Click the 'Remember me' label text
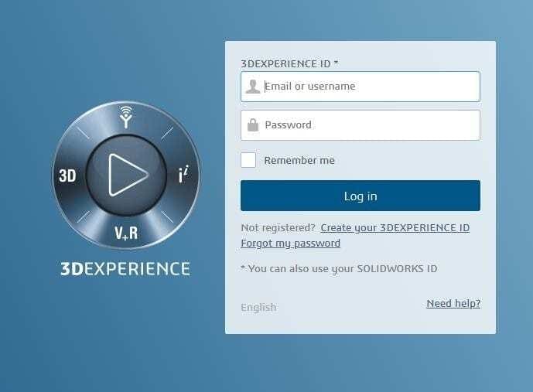 (299, 160)
